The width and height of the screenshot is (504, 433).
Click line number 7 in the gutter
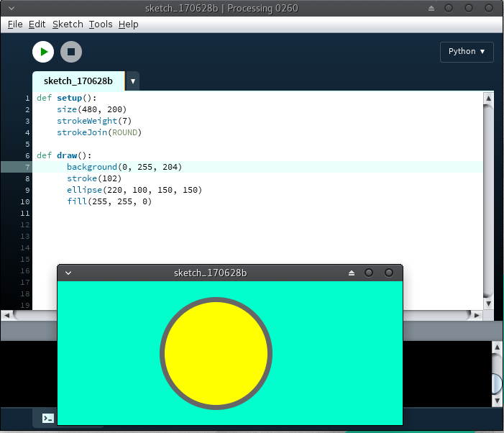pyautogui.click(x=27, y=167)
